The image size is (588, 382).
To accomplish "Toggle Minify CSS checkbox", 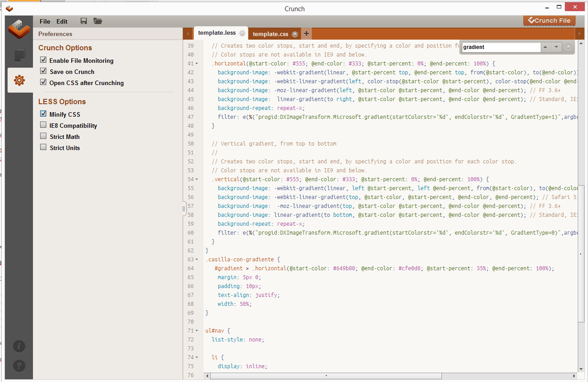I will (43, 114).
